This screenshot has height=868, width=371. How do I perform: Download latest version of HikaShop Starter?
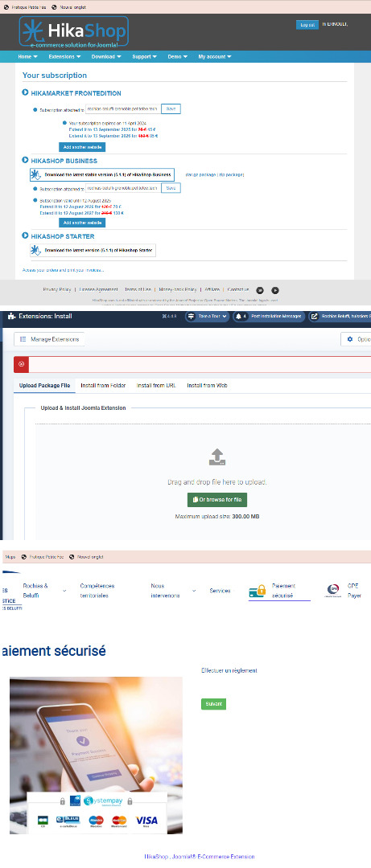click(93, 250)
